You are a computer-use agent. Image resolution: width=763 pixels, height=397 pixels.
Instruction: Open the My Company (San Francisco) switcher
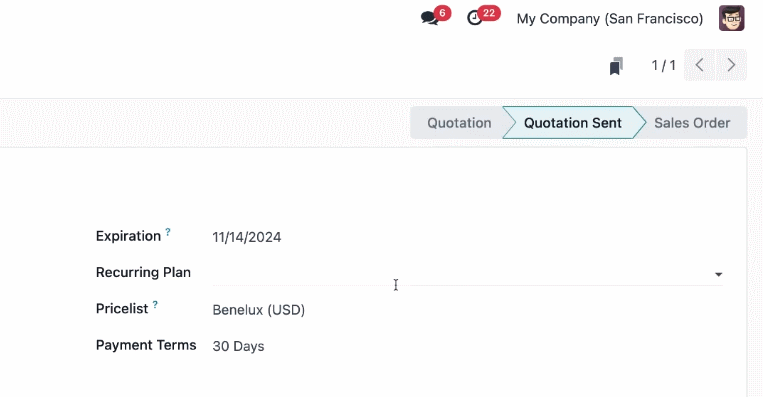tap(610, 18)
